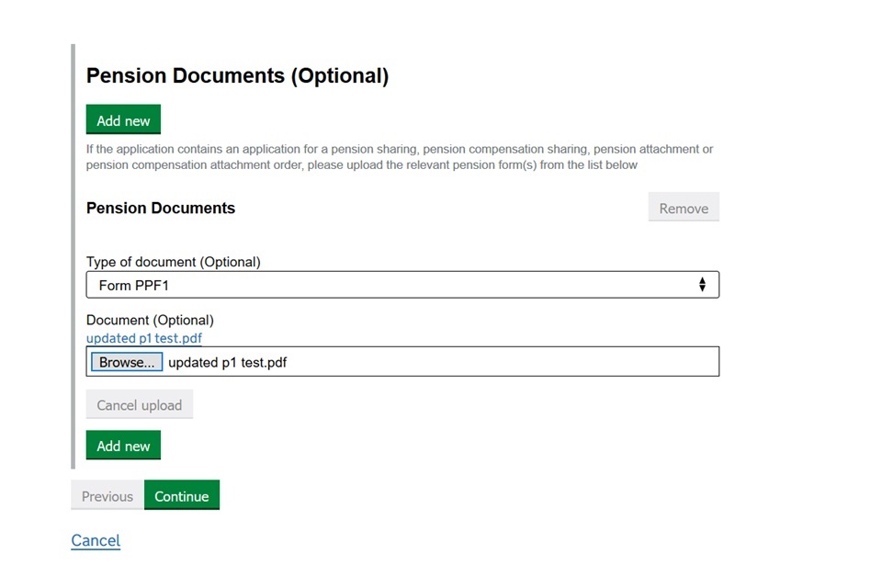
Task: Click the pension sharing help text paragraph
Action: [400, 157]
